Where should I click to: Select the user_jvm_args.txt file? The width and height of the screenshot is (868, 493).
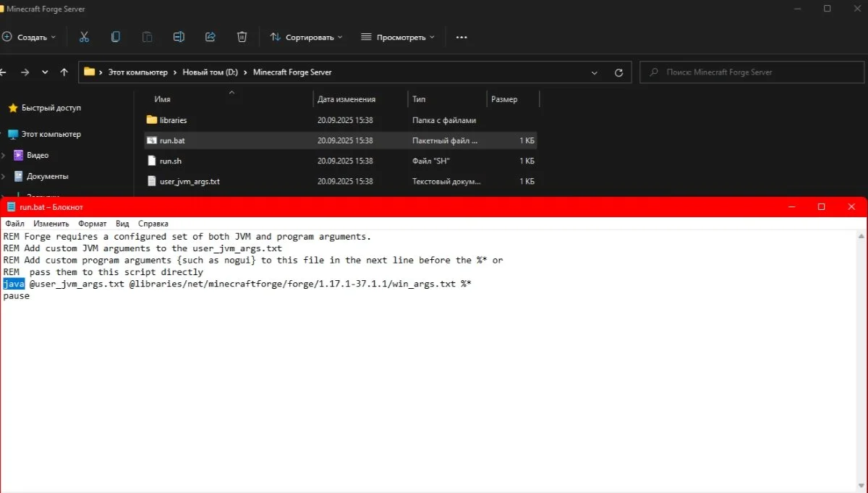click(x=340, y=181)
